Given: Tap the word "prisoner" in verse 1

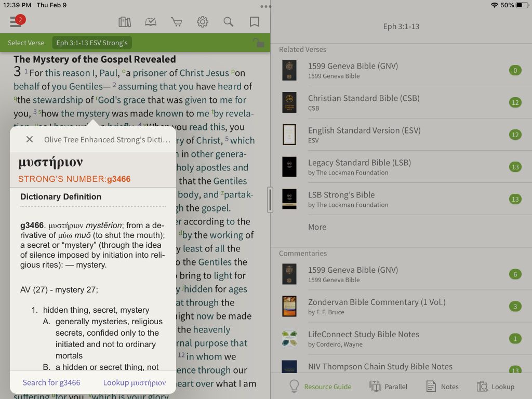Looking at the screenshot, I should point(150,73).
